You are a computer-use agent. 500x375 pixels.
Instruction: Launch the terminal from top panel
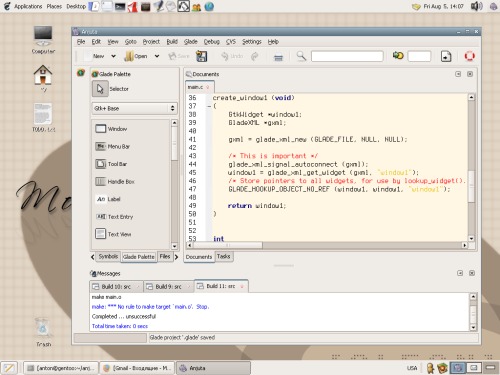[x=120, y=6]
